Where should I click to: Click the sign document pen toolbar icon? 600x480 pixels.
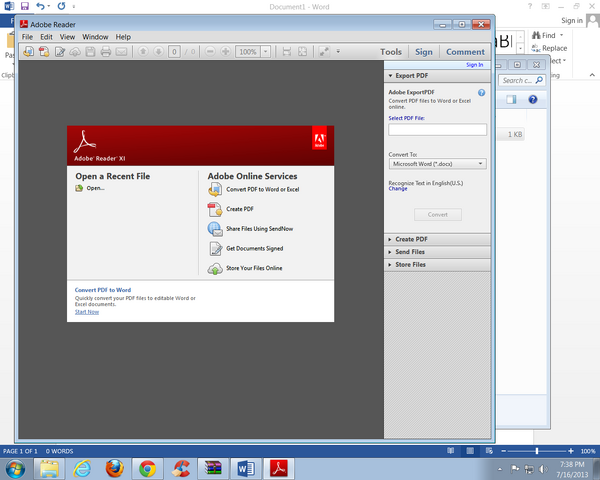tap(60, 51)
